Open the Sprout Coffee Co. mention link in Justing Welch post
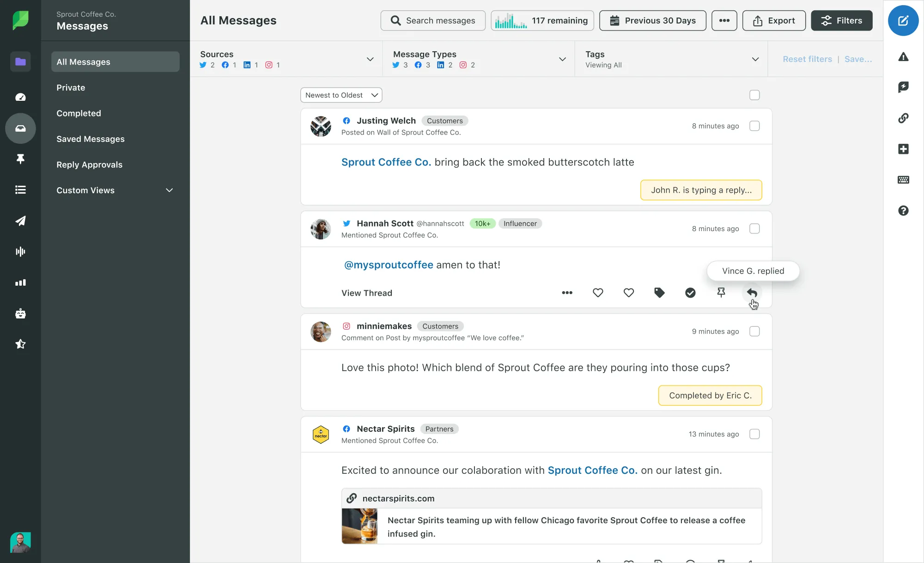The image size is (924, 563). point(386,162)
